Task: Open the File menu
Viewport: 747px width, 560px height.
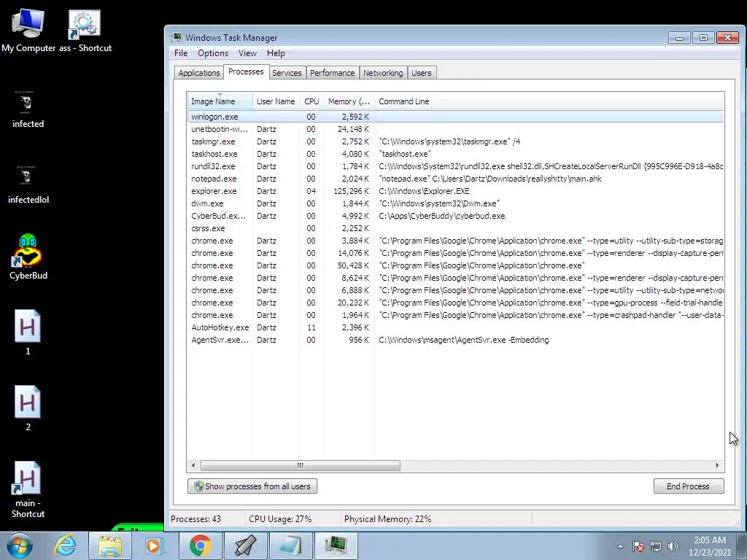Action: (x=181, y=53)
